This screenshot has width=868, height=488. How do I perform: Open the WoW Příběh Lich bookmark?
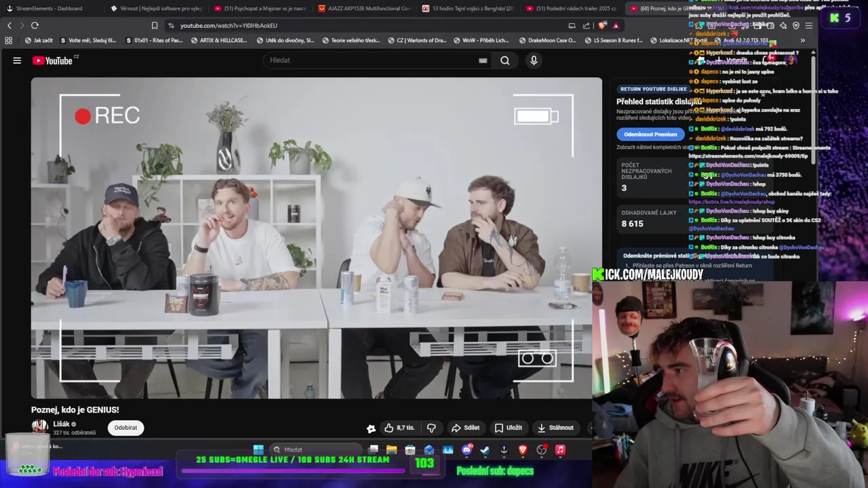[x=480, y=41]
